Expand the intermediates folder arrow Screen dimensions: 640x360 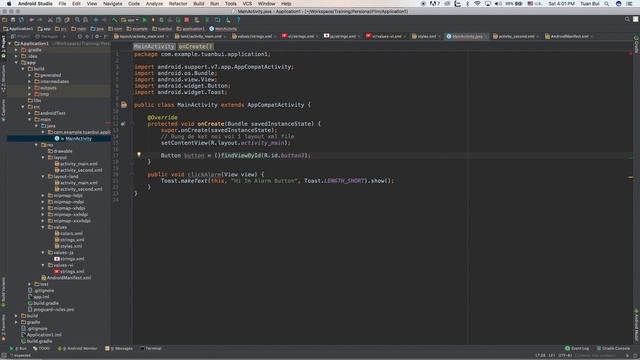(x=29, y=82)
